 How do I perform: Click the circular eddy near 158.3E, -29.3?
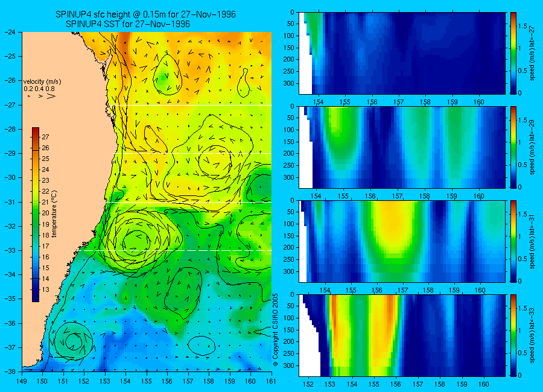point(215,162)
